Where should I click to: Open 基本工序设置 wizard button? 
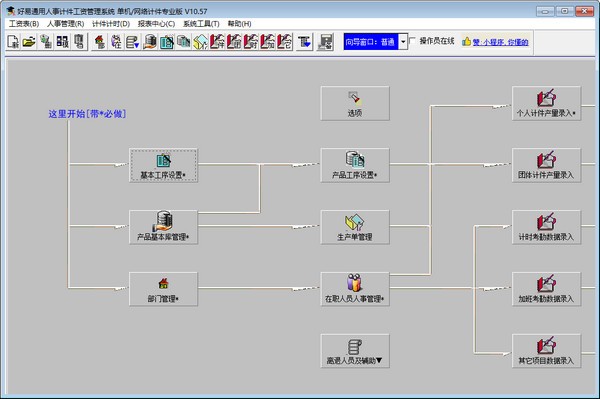[x=163, y=165]
